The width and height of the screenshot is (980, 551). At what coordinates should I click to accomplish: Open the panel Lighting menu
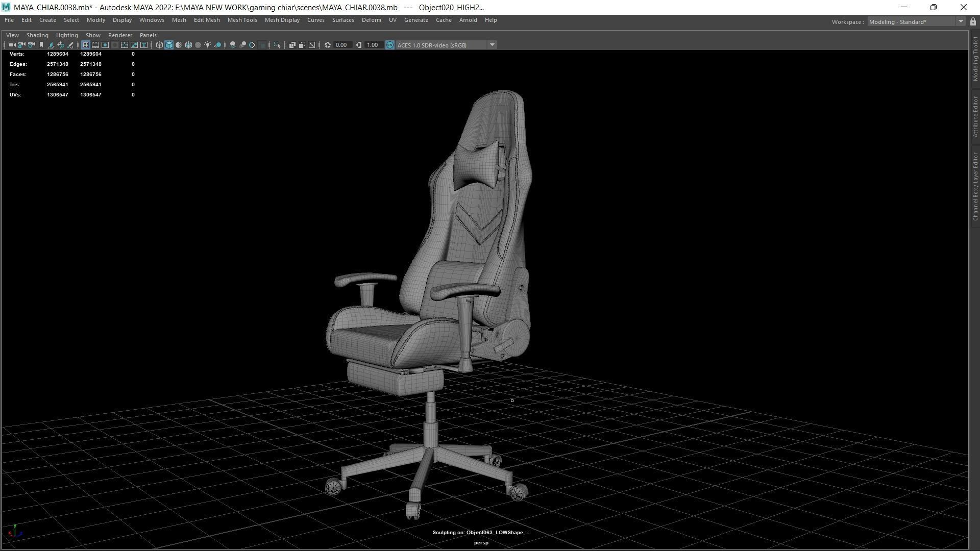click(67, 35)
